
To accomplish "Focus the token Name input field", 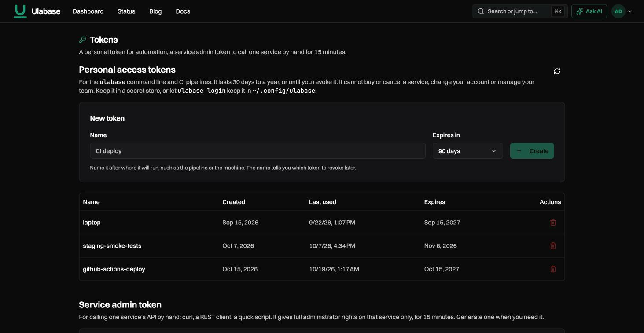I will (x=258, y=151).
